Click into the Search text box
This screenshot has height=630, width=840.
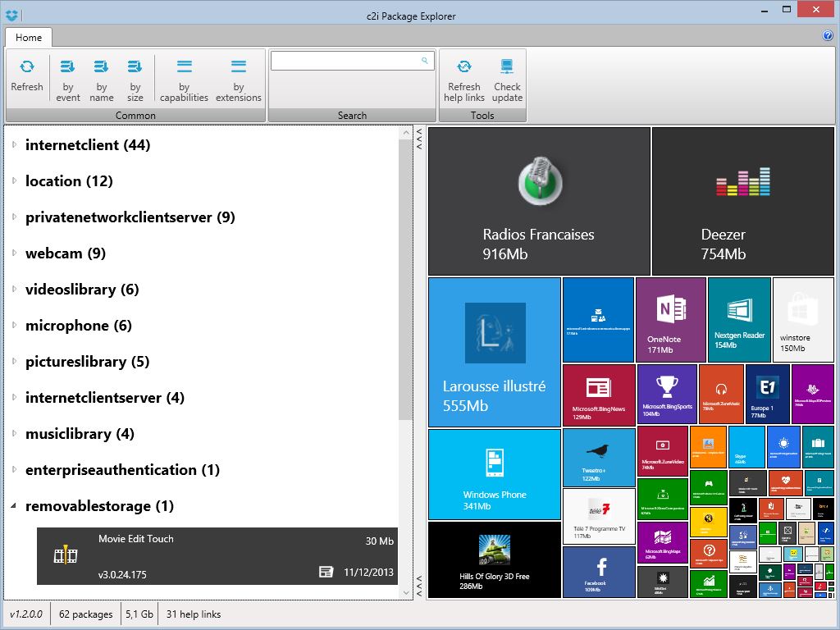pyautogui.click(x=352, y=61)
